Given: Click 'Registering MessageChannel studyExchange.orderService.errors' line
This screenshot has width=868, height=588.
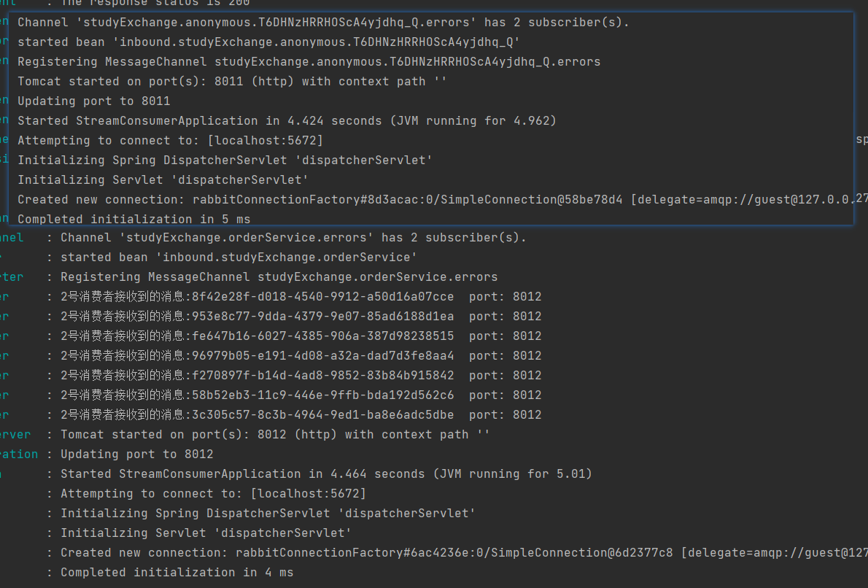Looking at the screenshot, I should 279,277.
